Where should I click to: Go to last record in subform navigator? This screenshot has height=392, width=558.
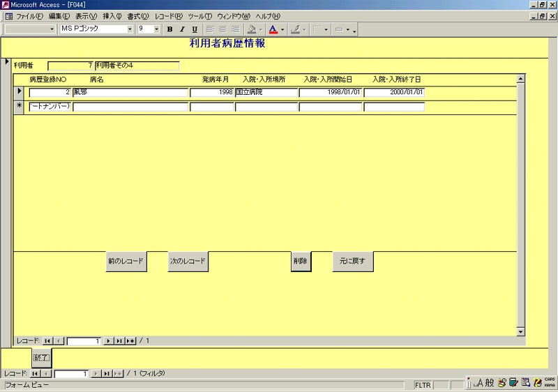(119, 341)
